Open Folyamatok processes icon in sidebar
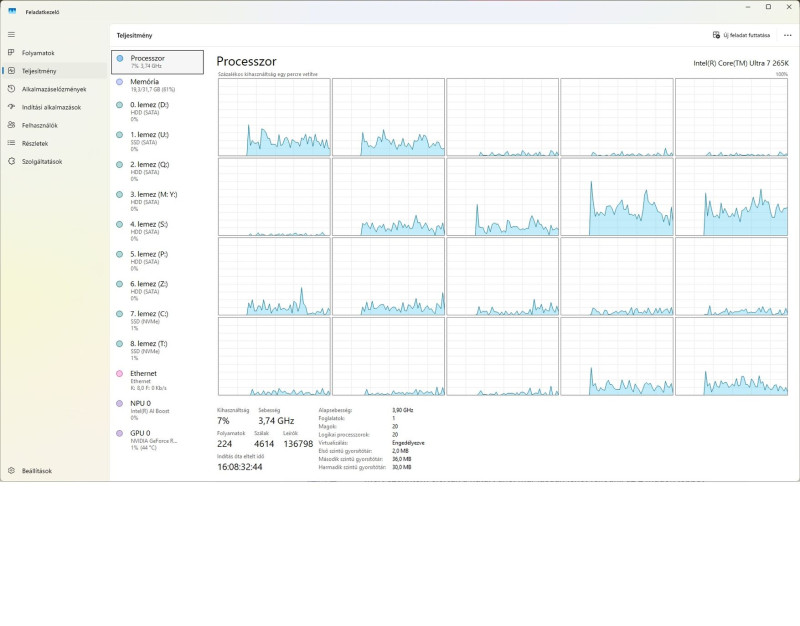Viewport: 800px width, 626px height. (x=11, y=53)
